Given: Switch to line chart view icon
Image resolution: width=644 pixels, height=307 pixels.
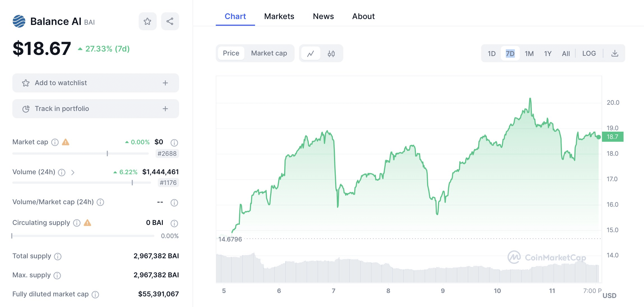Looking at the screenshot, I should point(311,54).
